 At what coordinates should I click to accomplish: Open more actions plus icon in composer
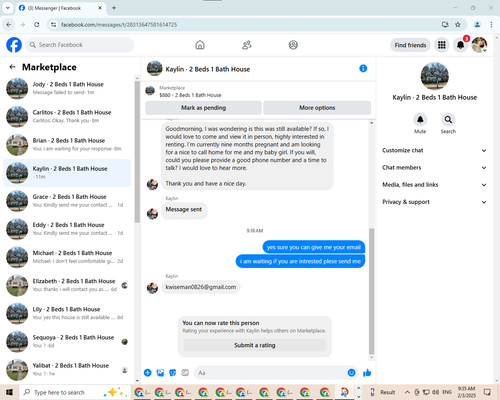point(148,373)
